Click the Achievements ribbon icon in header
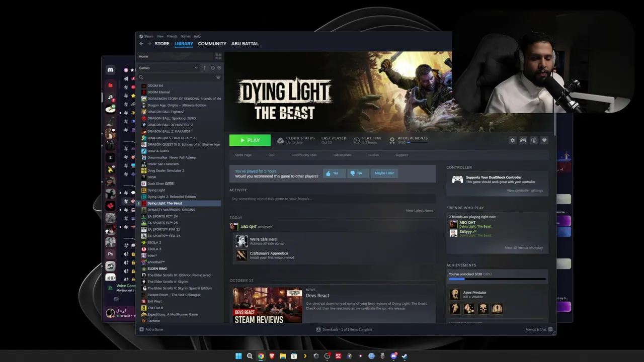644x362 pixels. tap(392, 140)
